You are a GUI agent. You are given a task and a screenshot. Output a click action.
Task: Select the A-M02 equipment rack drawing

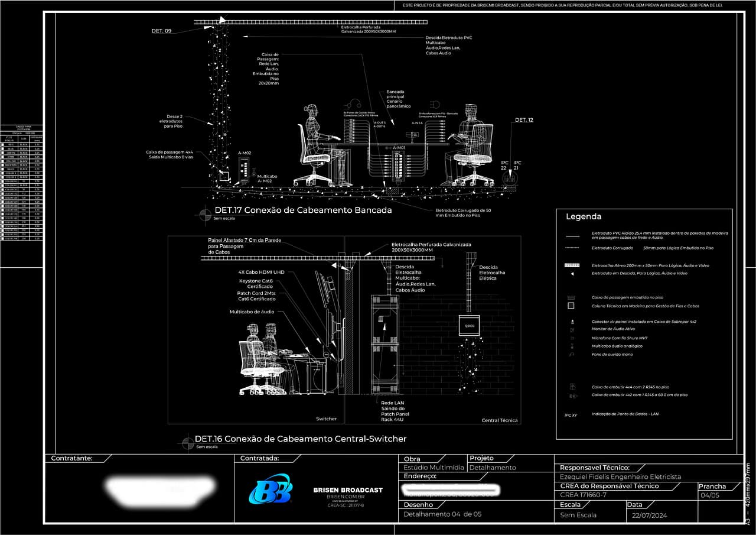pos(245,170)
